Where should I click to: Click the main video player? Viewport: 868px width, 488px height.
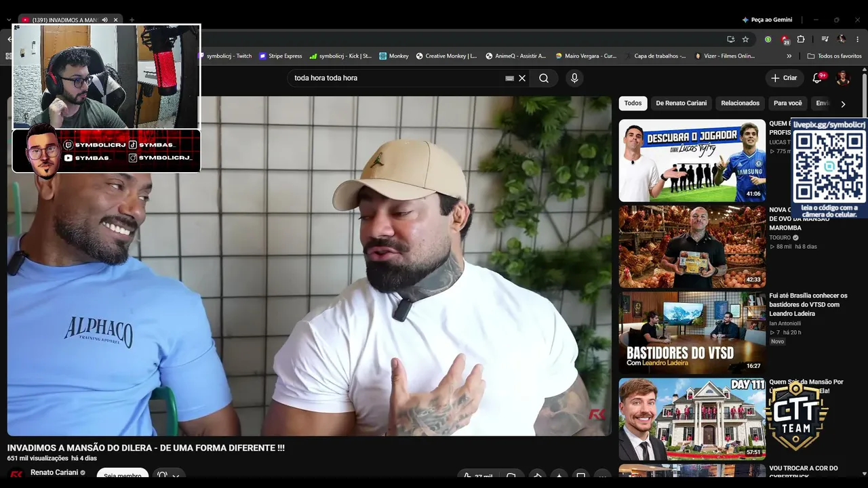[310, 266]
